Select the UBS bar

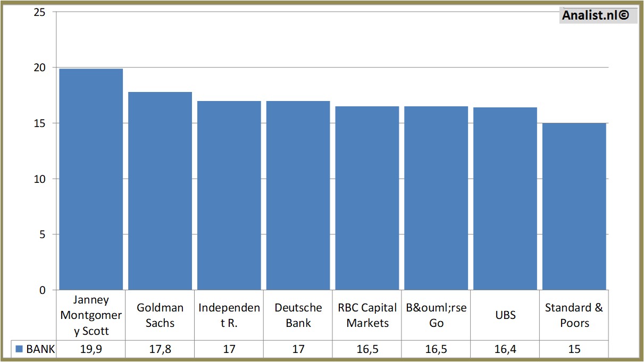[505, 198]
